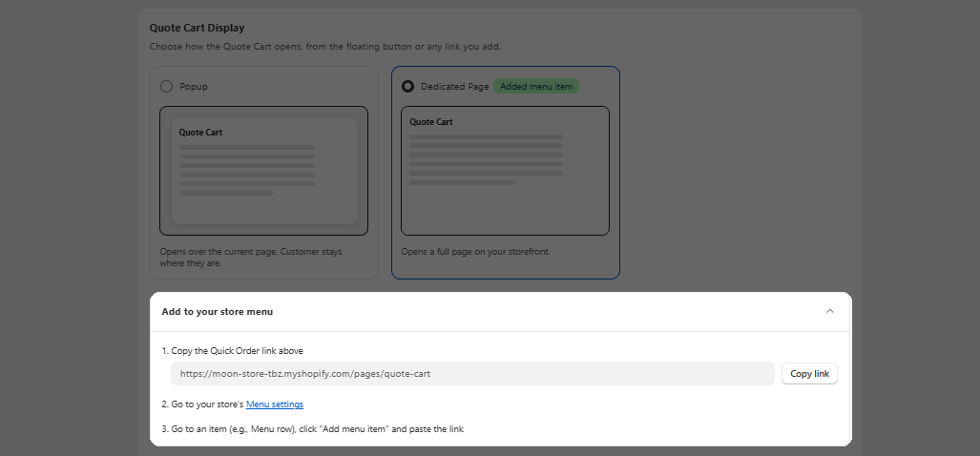Open the Menu settings link
980x456 pixels.
click(275, 404)
